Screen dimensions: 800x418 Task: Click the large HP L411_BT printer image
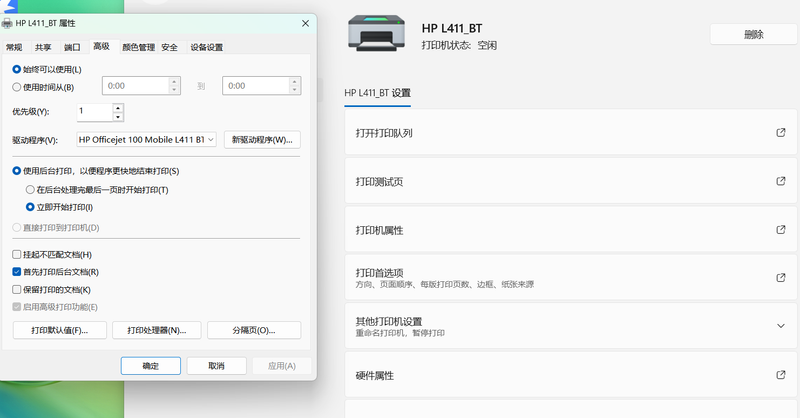tap(377, 34)
